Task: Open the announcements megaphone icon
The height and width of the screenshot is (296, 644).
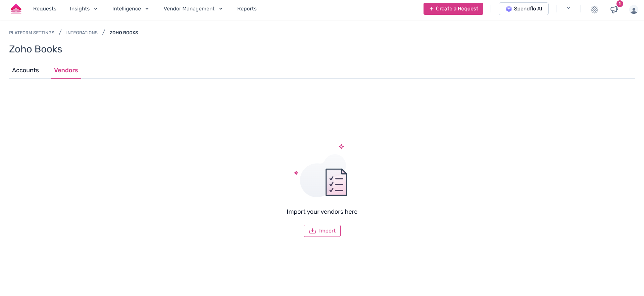Action: click(x=614, y=9)
